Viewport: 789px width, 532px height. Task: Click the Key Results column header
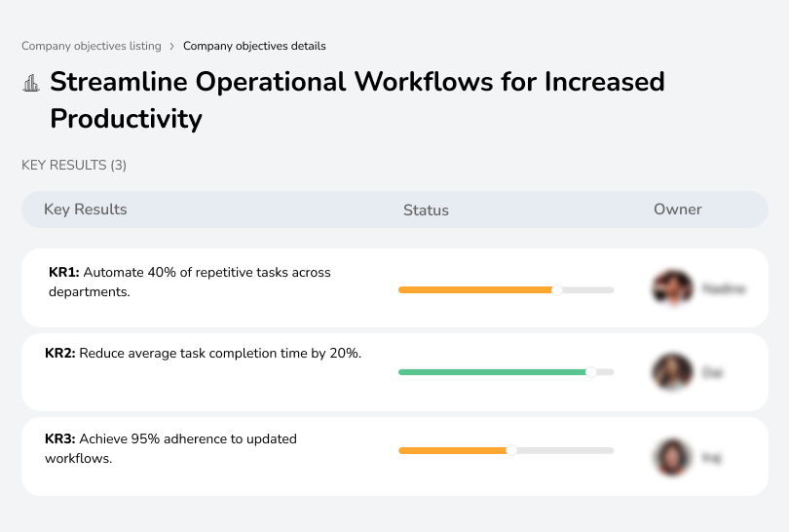pyautogui.click(x=86, y=209)
